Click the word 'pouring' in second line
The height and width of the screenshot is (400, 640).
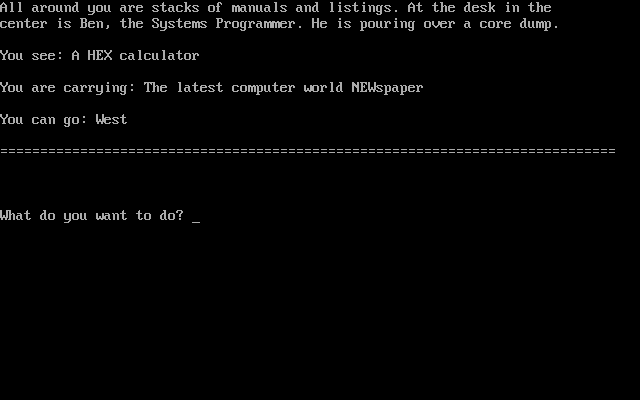pos(387,24)
